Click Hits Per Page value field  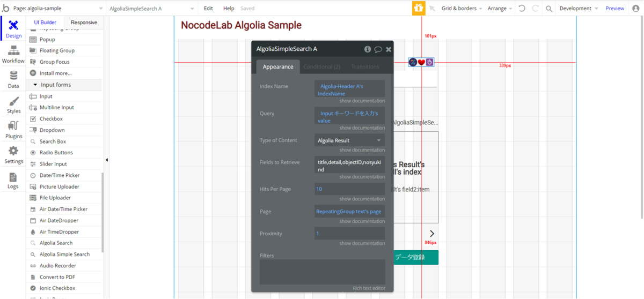[349, 189]
